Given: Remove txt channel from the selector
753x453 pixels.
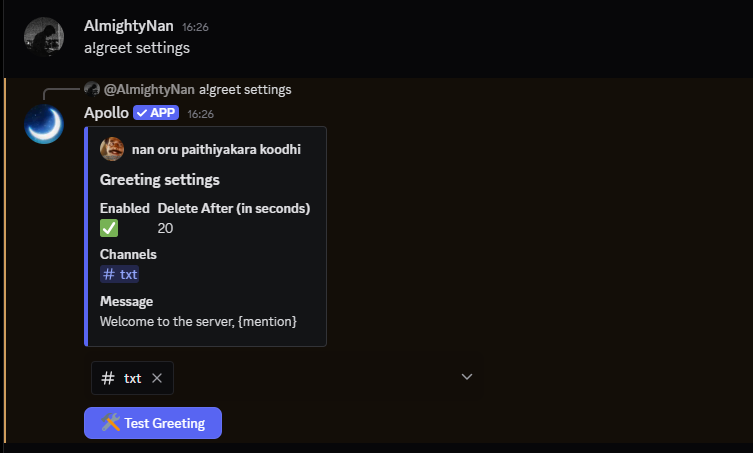Looking at the screenshot, I should [x=156, y=378].
